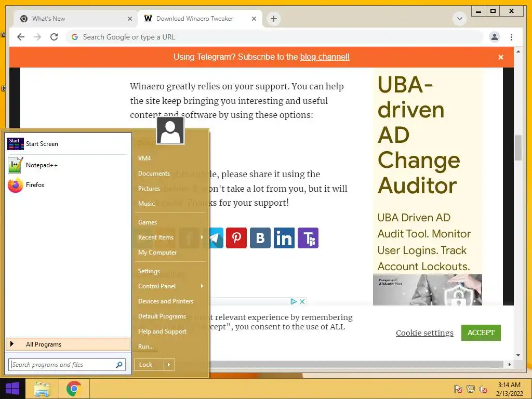Open Cookie settings link
Viewport: 532px width, 399px height.
[424, 333]
